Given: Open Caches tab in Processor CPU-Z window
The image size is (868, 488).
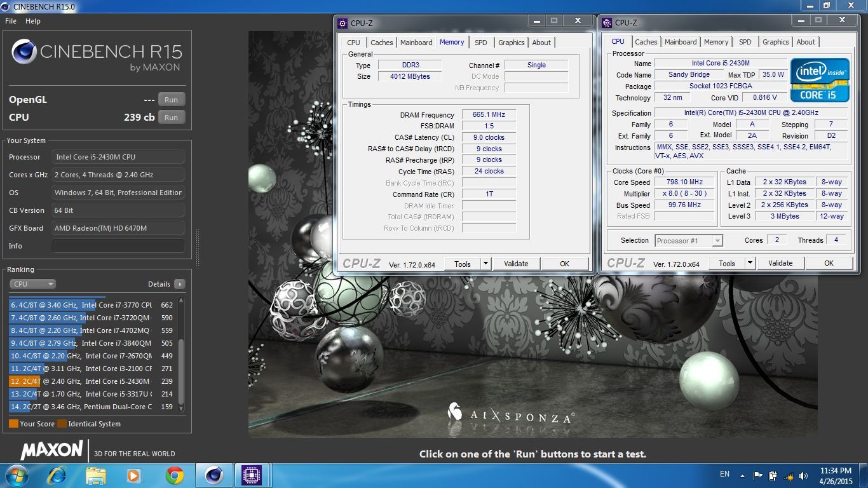Looking at the screenshot, I should tap(646, 42).
